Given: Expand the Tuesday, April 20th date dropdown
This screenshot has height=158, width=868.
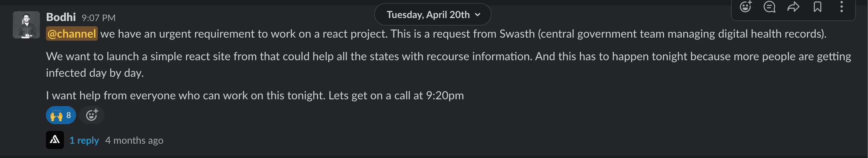Looking at the screenshot, I should (433, 15).
